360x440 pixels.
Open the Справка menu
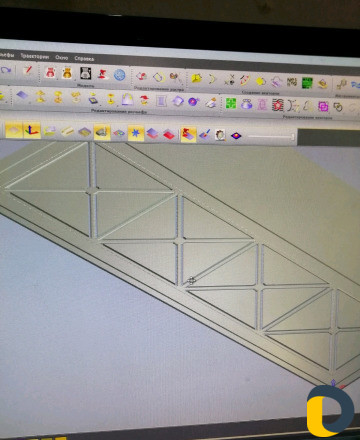[x=84, y=59]
